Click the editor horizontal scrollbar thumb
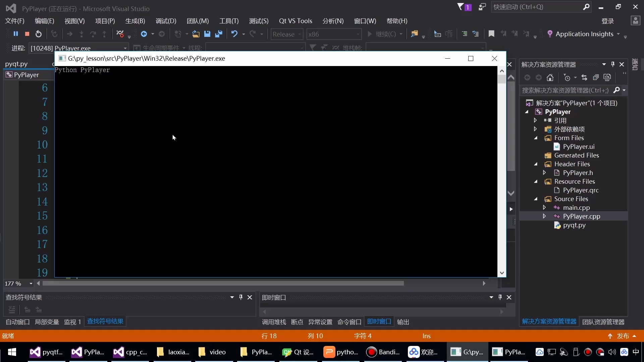Image resolution: width=644 pixels, height=362 pixels. point(223,284)
